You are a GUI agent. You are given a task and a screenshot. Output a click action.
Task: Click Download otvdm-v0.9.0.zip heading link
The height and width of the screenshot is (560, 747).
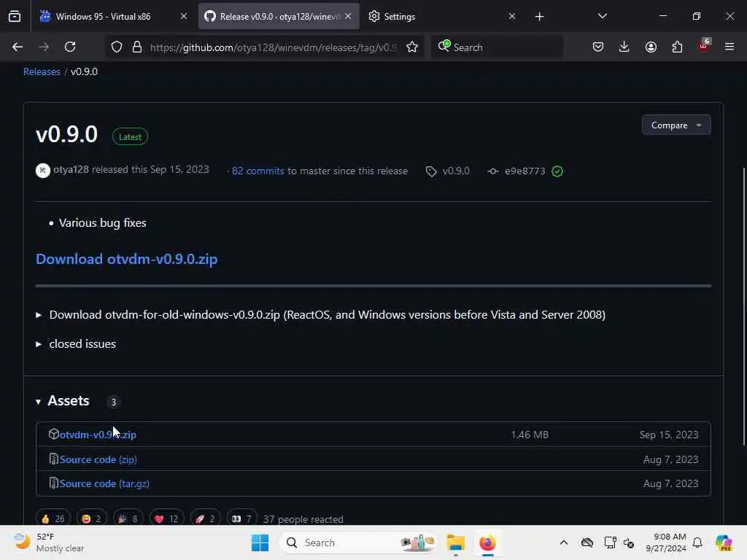pyautogui.click(x=127, y=259)
